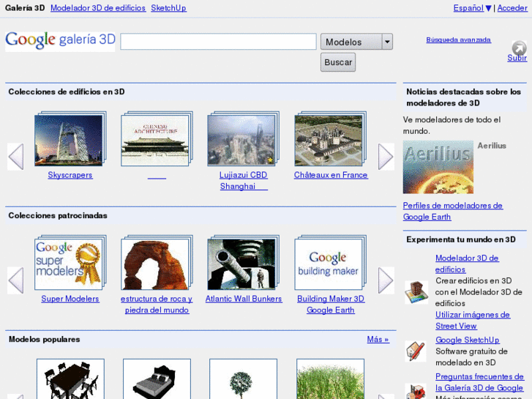The height and width of the screenshot is (399, 532).
Task: Open the Skyscrapers collection thumbnail
Action: [x=70, y=139]
